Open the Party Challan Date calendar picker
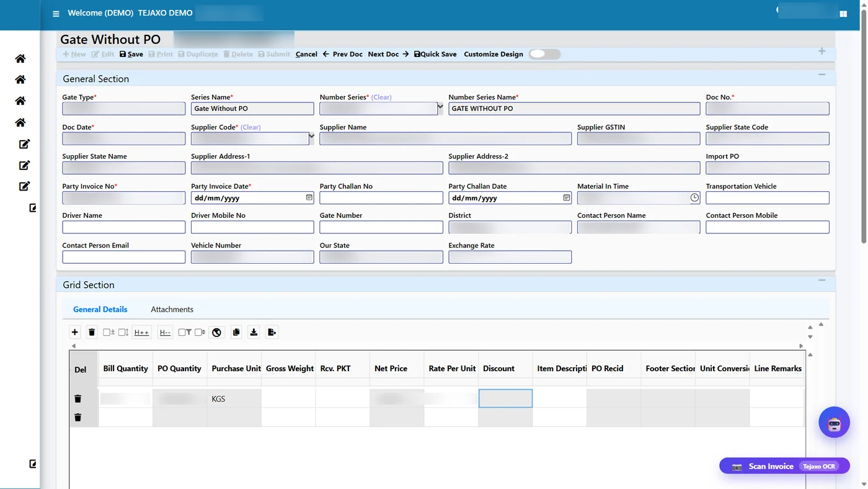 (x=566, y=197)
